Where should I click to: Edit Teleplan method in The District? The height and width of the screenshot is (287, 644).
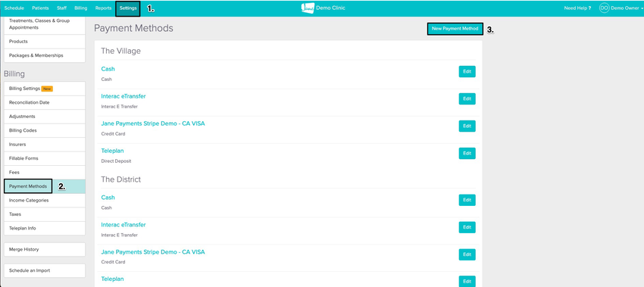467,281
